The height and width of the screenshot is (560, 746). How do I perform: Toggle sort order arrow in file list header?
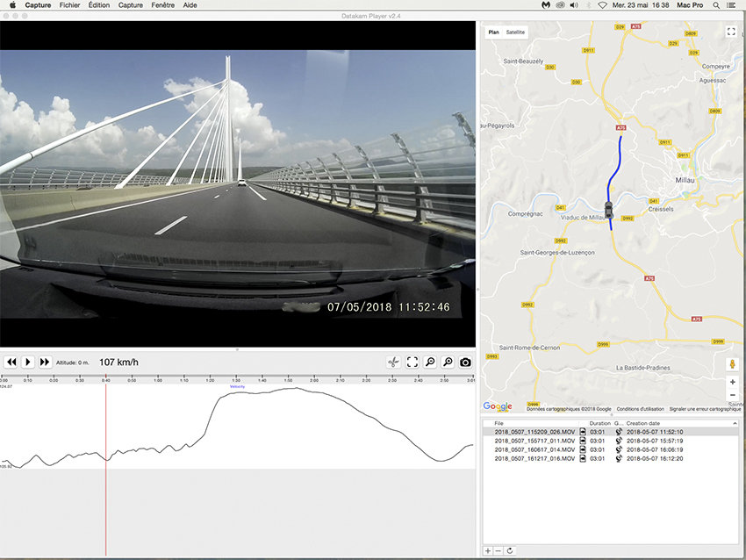tap(735, 423)
